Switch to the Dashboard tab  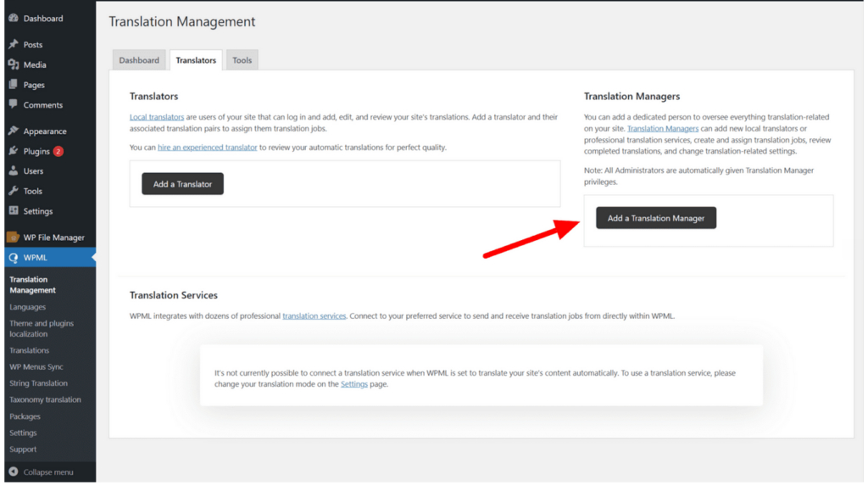pyautogui.click(x=139, y=60)
